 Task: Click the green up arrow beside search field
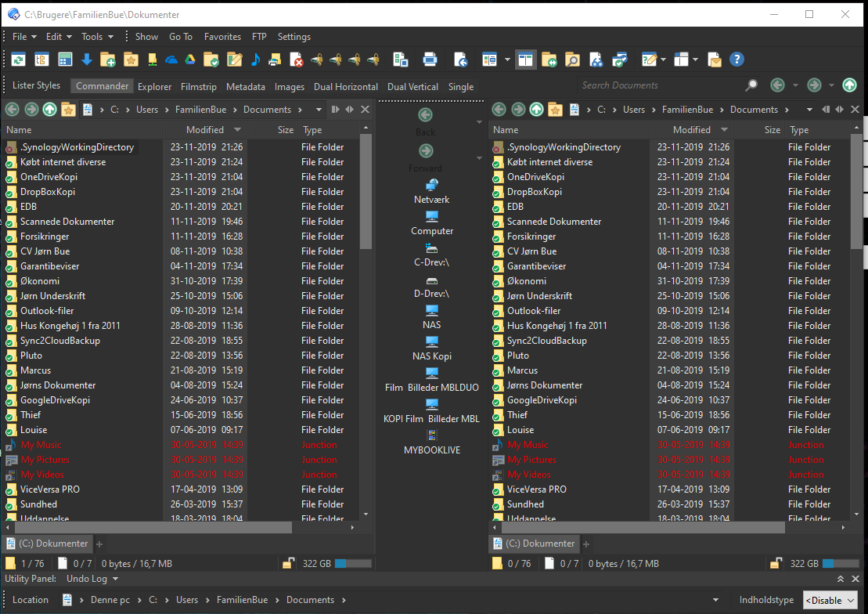(850, 85)
